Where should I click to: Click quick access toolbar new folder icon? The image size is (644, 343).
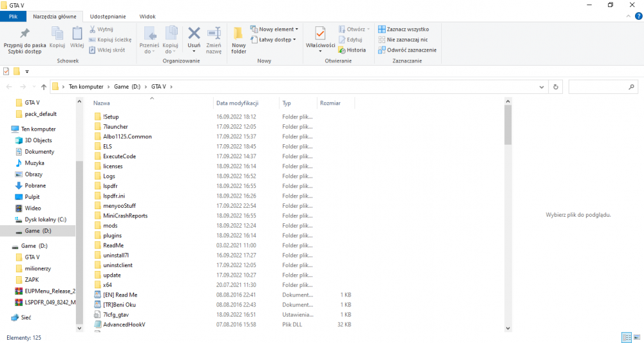coord(17,71)
